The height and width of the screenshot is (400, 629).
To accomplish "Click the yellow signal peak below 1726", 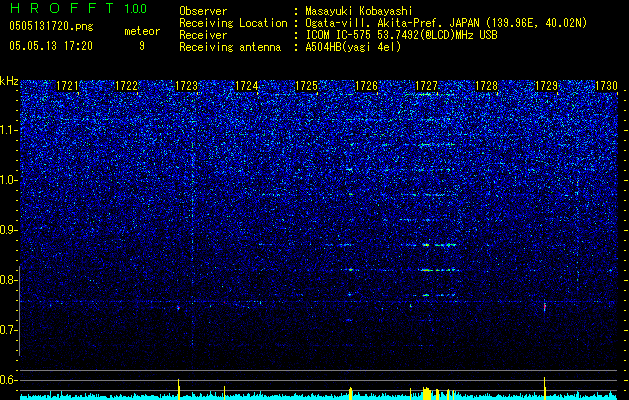I will coord(351,394).
